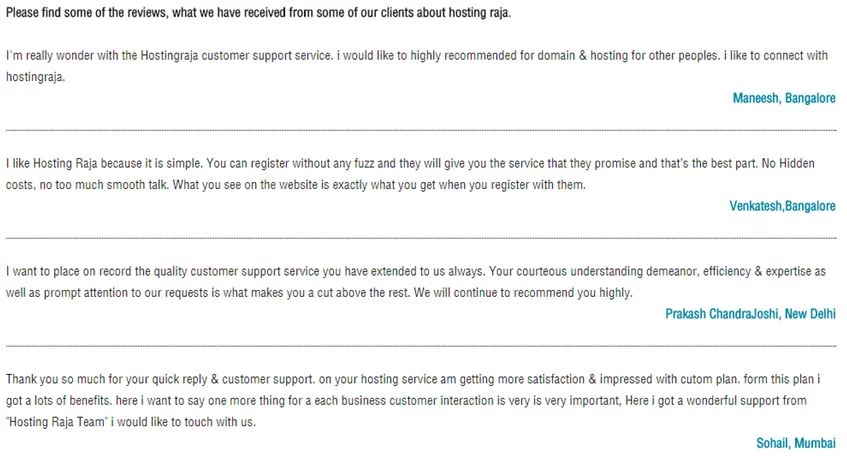Click the dotted divider under Prakash's review
Viewport: 847px width, 462px height.
420,346
